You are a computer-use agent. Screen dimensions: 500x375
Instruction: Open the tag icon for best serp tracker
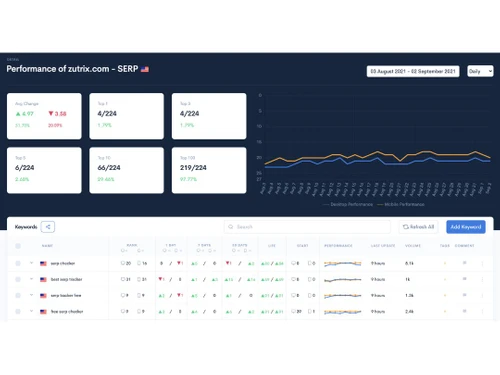(x=445, y=279)
